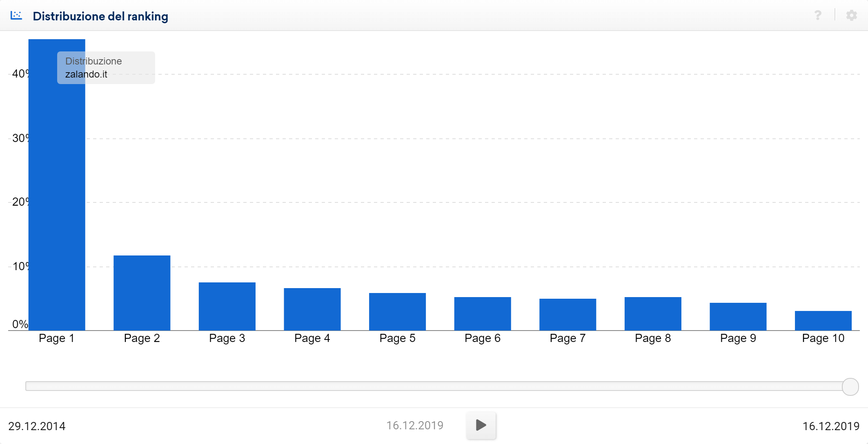Screen dimensions: 868x444
Task: Select the Page 3 axis label
Action: (x=227, y=338)
